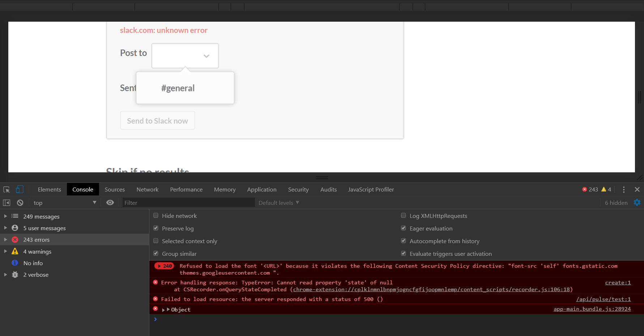Screen dimensions: 644x336
Task: Switch to the Network tab
Action: point(148,189)
